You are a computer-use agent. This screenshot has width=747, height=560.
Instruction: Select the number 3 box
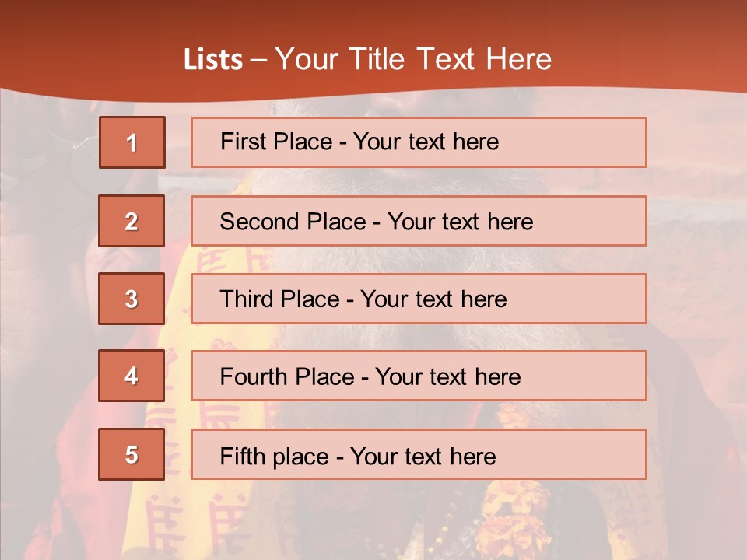tap(132, 299)
